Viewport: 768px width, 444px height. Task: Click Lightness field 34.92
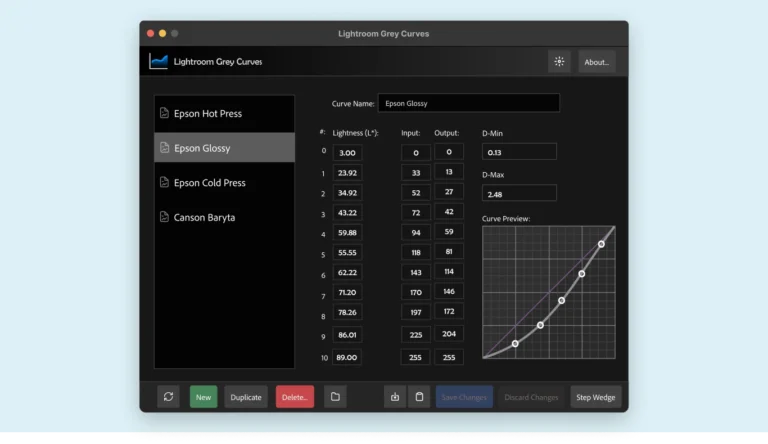pos(347,193)
